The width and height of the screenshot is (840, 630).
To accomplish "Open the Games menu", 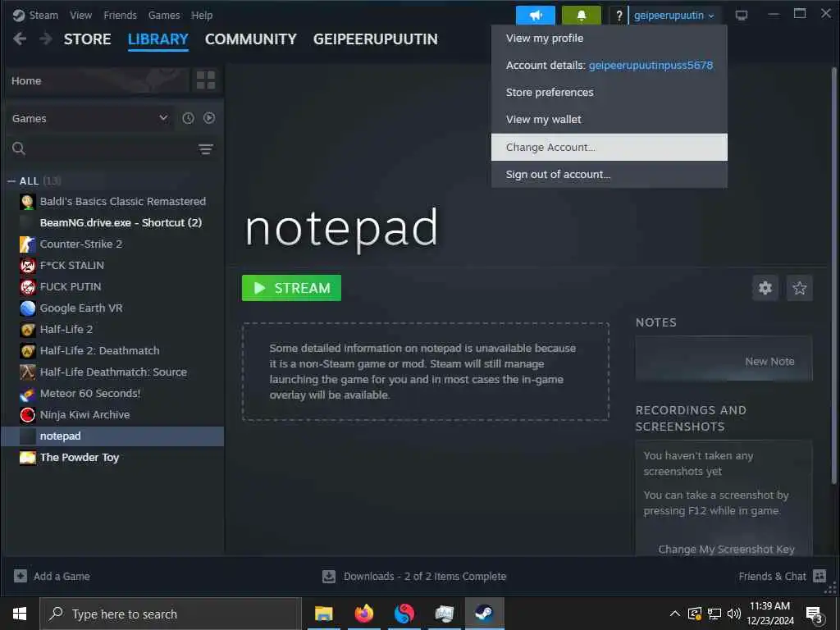I will pos(164,15).
